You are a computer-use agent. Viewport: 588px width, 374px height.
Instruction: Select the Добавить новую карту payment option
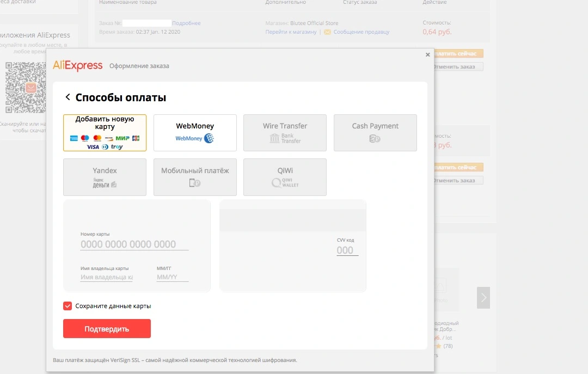click(x=105, y=133)
